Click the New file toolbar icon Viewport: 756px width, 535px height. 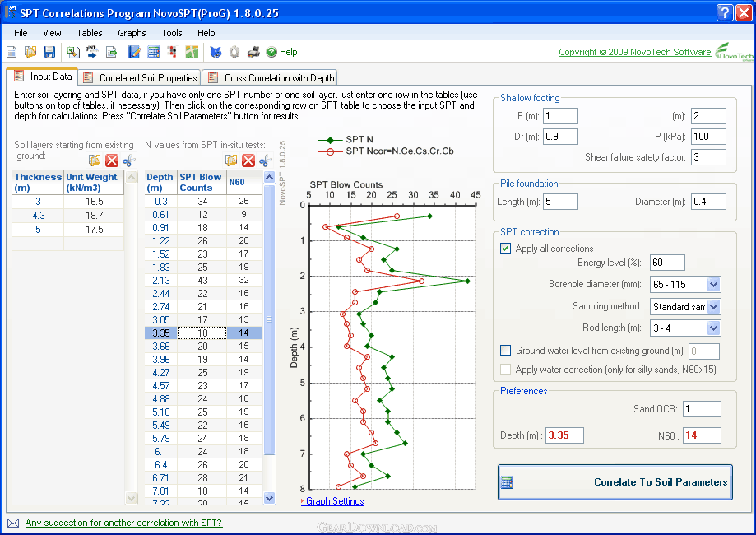[12, 52]
